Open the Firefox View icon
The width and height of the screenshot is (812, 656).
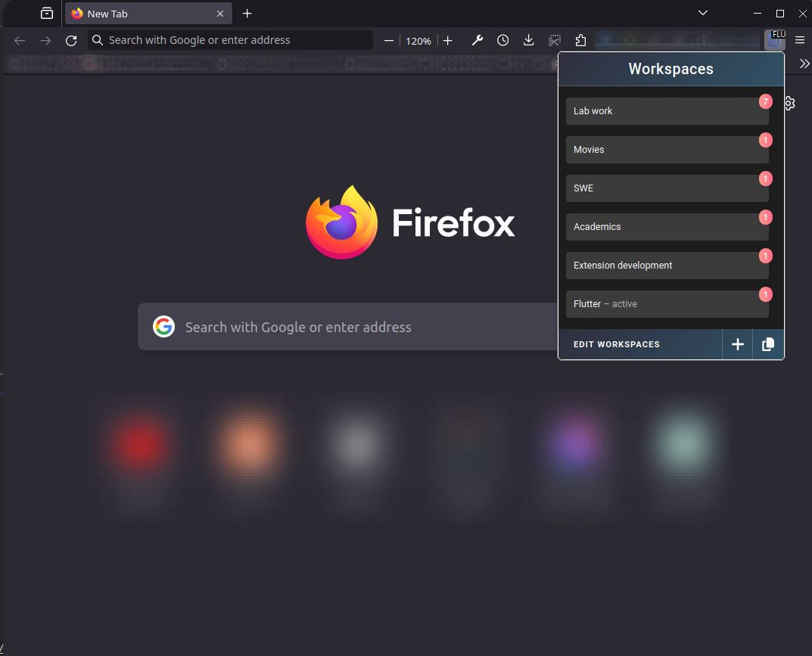coord(47,14)
